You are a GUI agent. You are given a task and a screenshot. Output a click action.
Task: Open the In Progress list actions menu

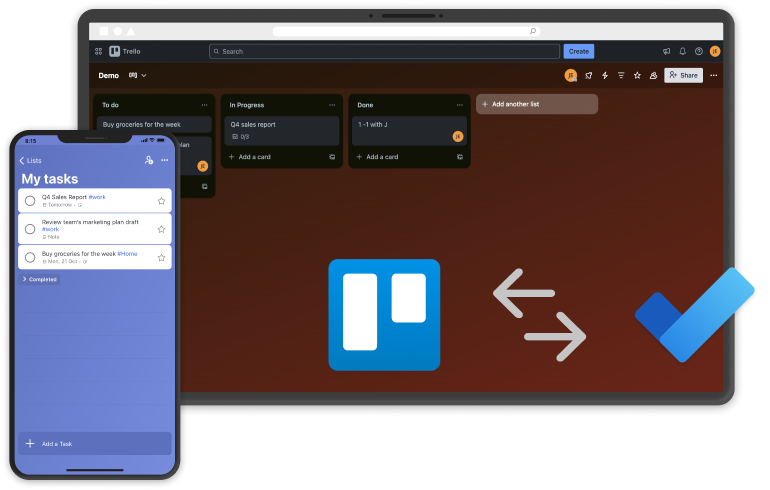click(332, 105)
